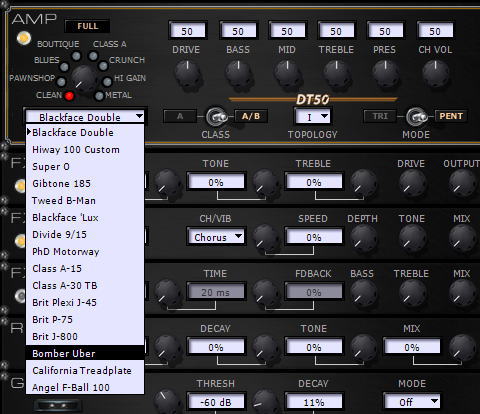Click the SPEED value field showing 0%
Screen dimensions: 480x414
pyautogui.click(x=314, y=237)
